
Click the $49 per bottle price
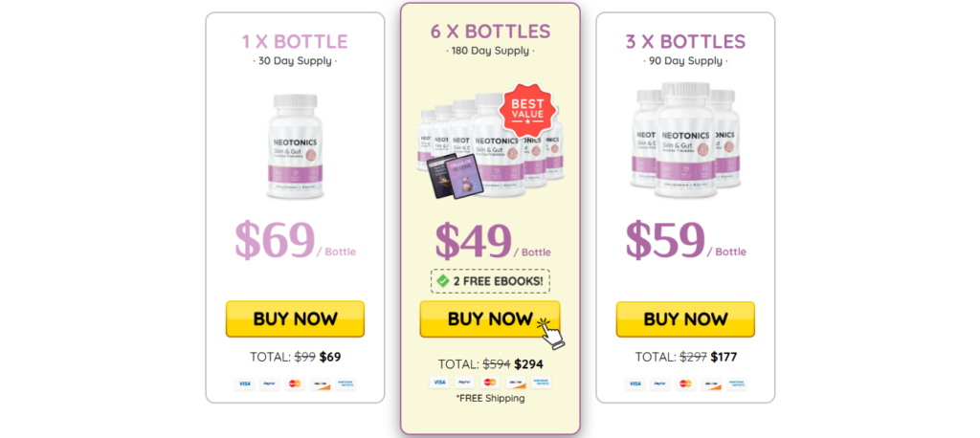493,242
